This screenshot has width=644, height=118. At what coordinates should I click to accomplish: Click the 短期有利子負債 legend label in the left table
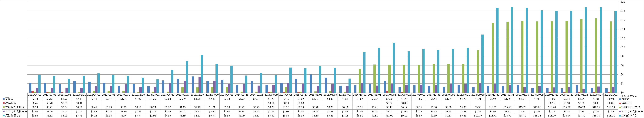click(15, 107)
